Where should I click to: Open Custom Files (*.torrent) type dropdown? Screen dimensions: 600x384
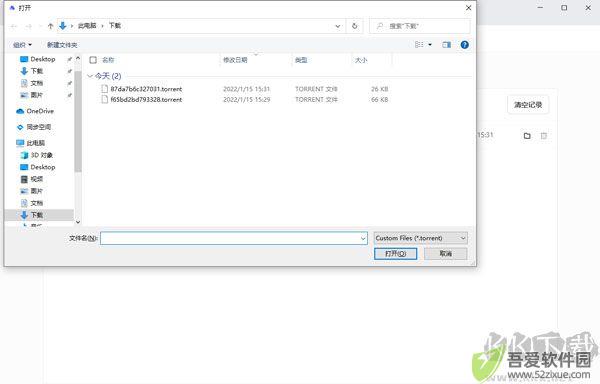[x=420, y=238]
